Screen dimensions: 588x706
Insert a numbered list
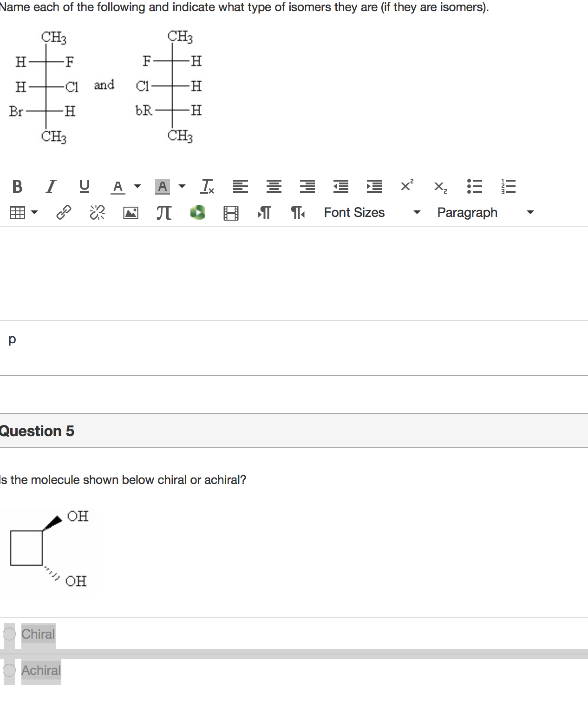pyautogui.click(x=508, y=186)
